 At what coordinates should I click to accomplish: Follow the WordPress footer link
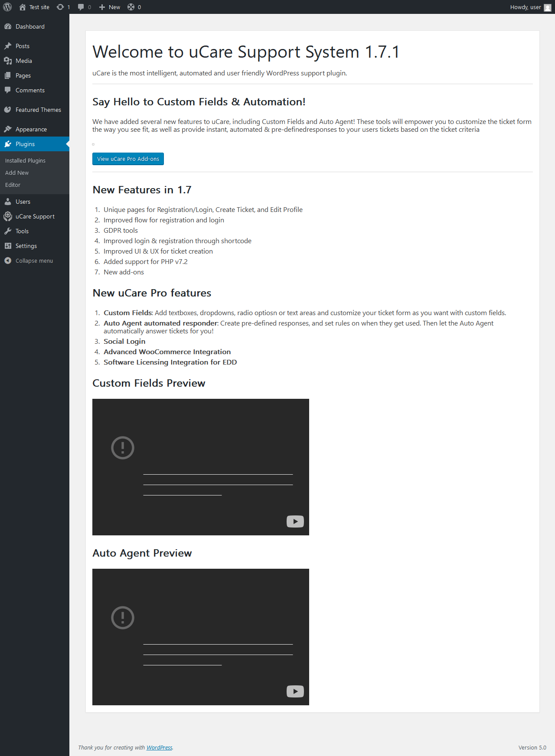coord(159,747)
